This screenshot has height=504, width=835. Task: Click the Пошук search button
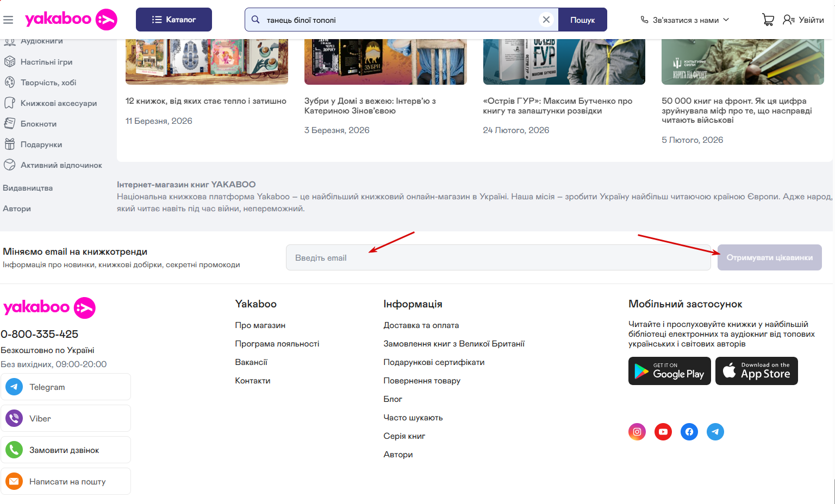click(582, 20)
